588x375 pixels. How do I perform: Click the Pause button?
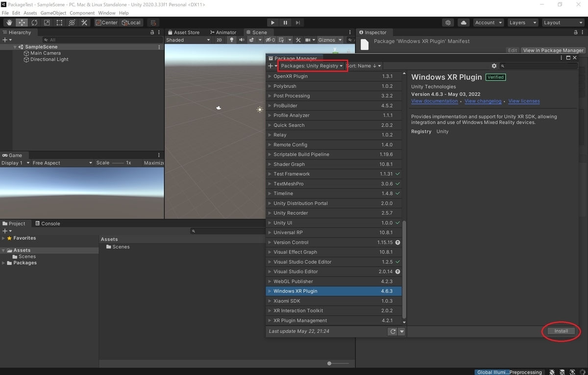click(285, 23)
